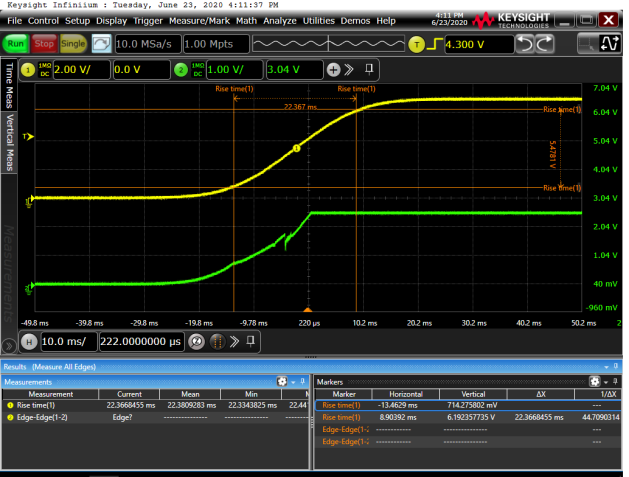Screen dimensions: 629x477
Task: Click the horizontal H icon
Action: point(27,342)
